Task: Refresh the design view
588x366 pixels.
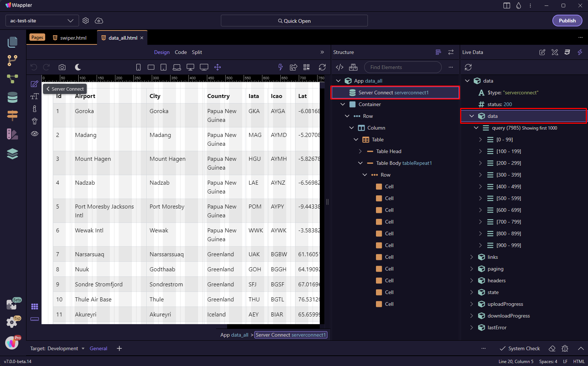Action: 322,67
